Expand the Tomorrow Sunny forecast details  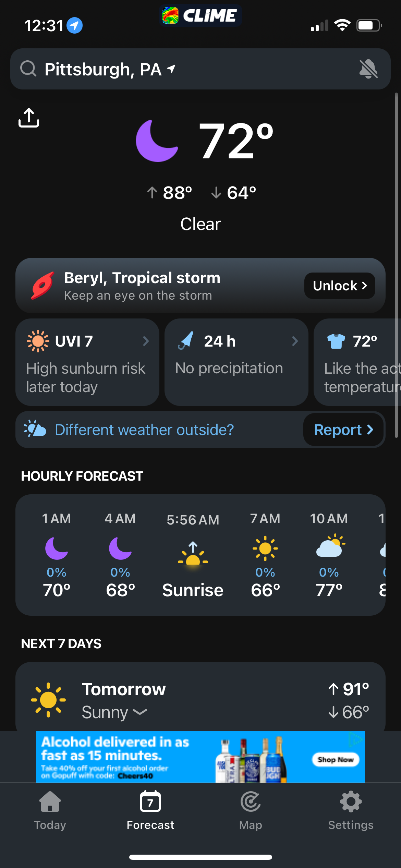coord(140,712)
